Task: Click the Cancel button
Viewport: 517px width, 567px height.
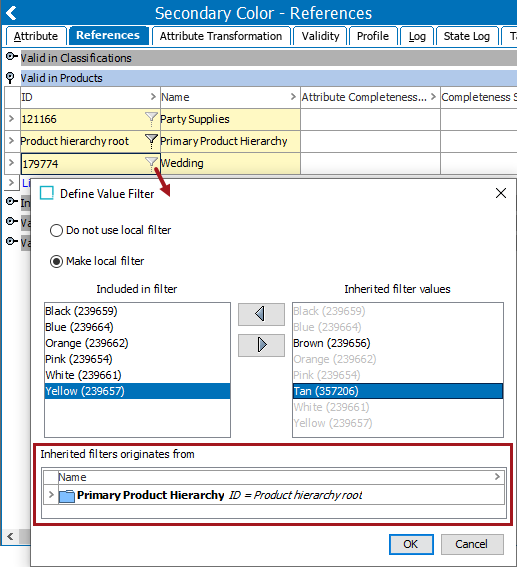Action: [x=472, y=544]
